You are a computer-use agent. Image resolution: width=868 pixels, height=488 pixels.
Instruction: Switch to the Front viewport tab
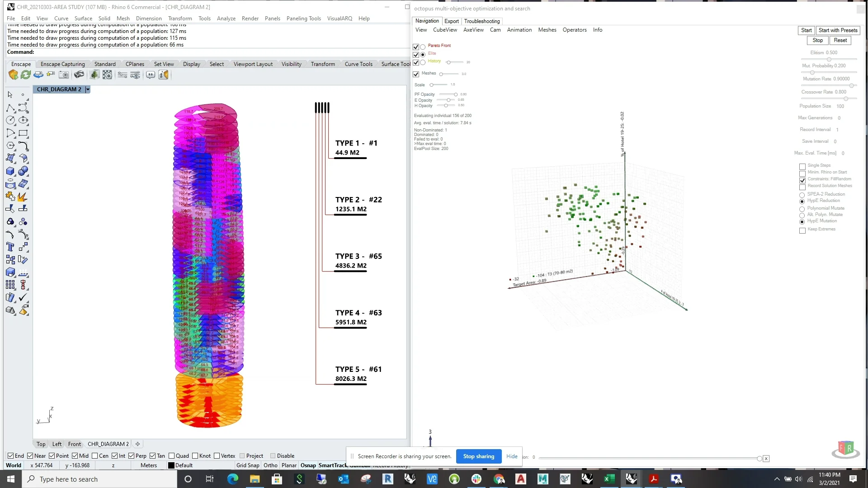click(x=75, y=444)
